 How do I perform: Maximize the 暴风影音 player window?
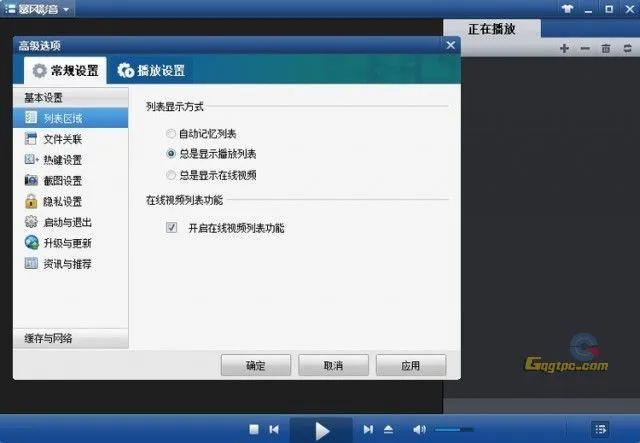(x=609, y=9)
